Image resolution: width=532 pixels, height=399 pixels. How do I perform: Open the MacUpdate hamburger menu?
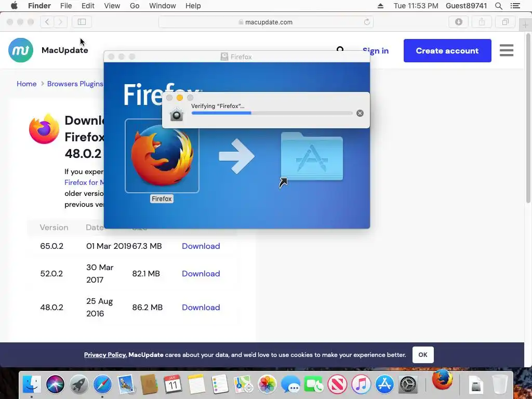click(x=506, y=50)
